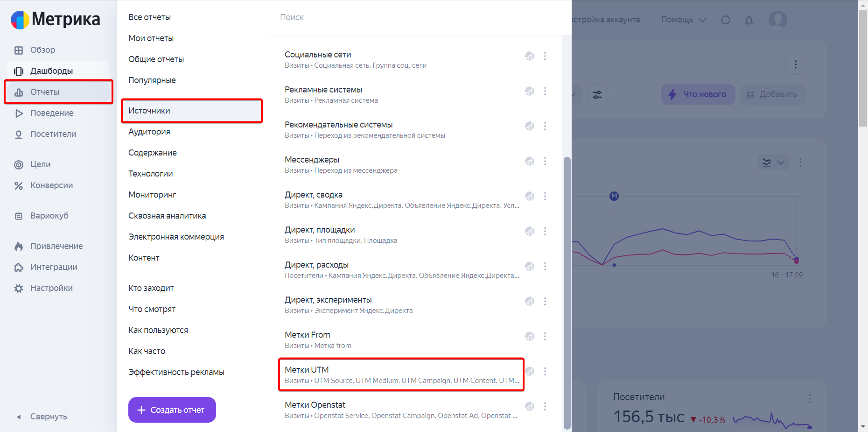Expand the Помощь dropdown

pyautogui.click(x=683, y=20)
